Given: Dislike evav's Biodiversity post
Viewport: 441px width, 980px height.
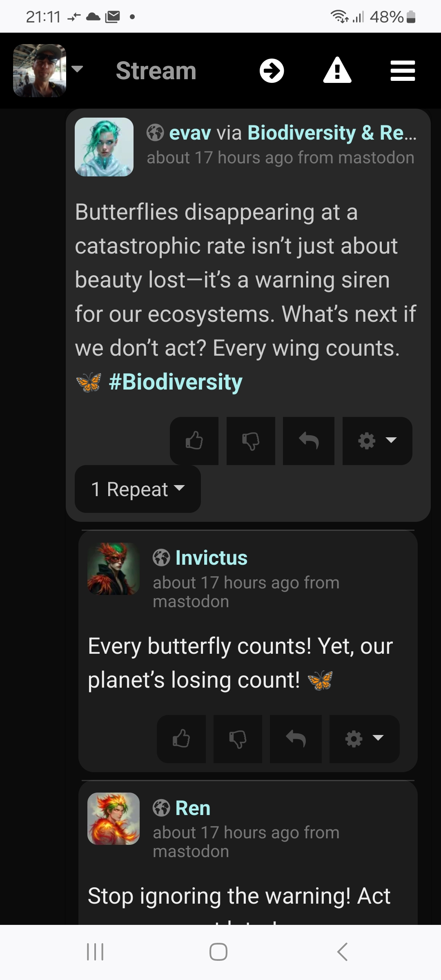Looking at the screenshot, I should pyautogui.click(x=251, y=441).
